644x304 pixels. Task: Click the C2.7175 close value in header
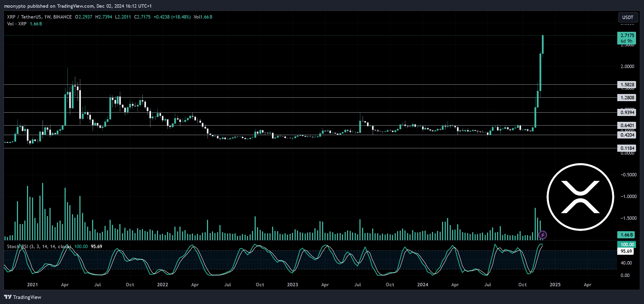(x=142, y=17)
